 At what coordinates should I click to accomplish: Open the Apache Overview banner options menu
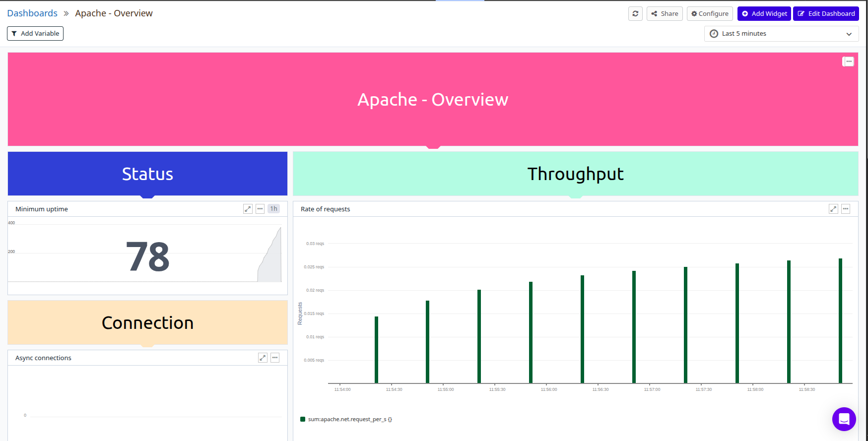(849, 62)
